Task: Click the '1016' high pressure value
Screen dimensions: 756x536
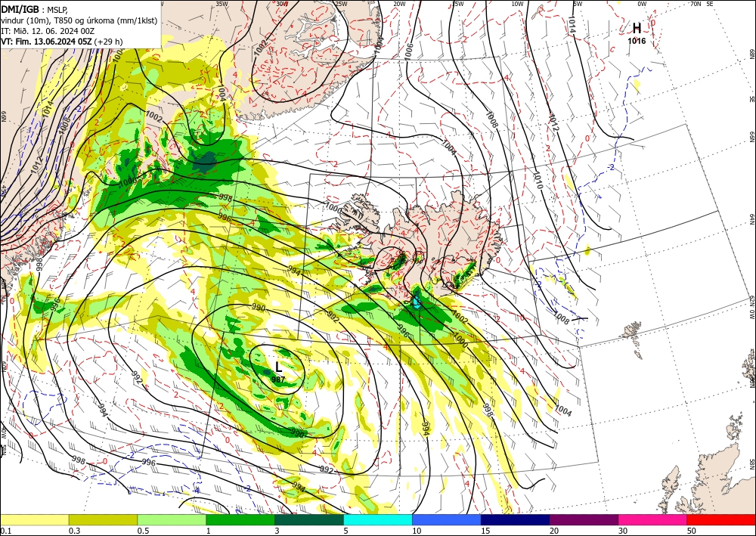Action: click(637, 41)
